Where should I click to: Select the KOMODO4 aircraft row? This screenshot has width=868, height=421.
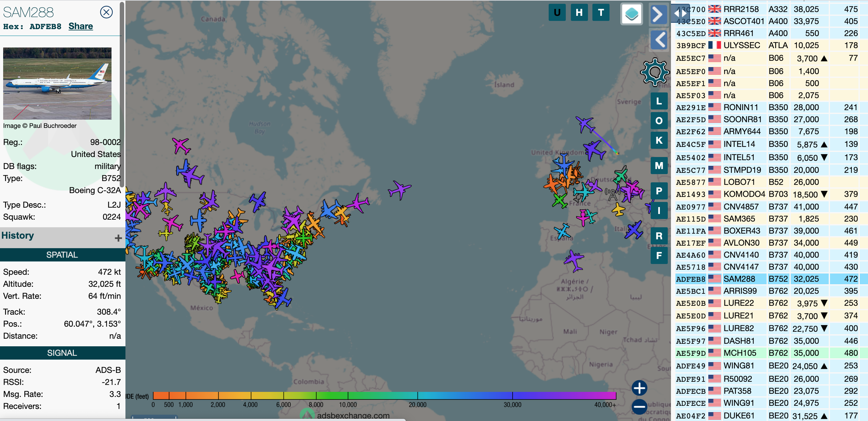click(771, 194)
